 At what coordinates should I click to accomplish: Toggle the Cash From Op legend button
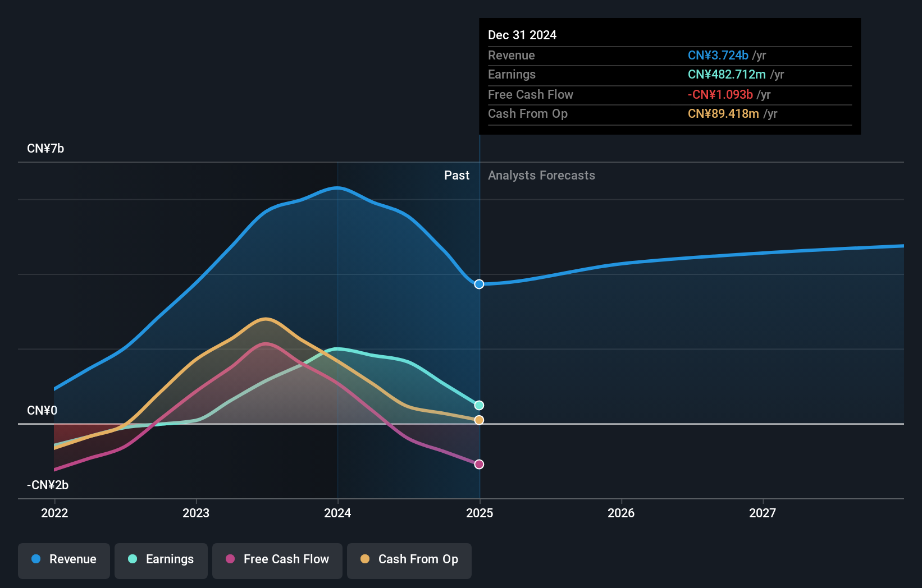click(x=409, y=561)
